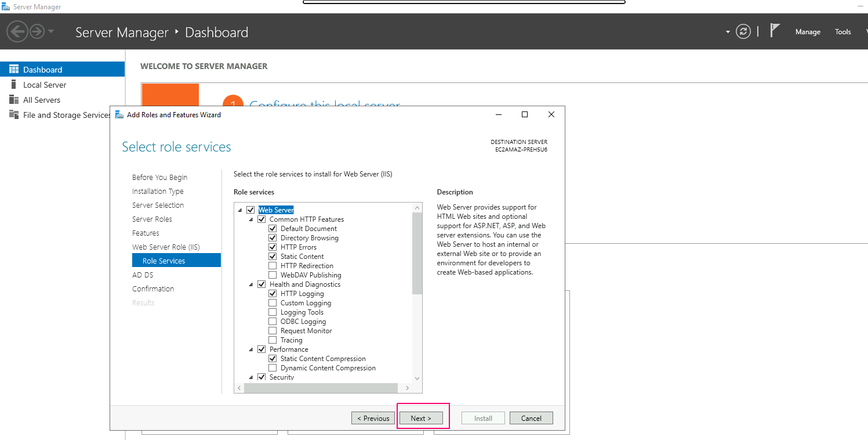Open the Manage menu

(808, 32)
